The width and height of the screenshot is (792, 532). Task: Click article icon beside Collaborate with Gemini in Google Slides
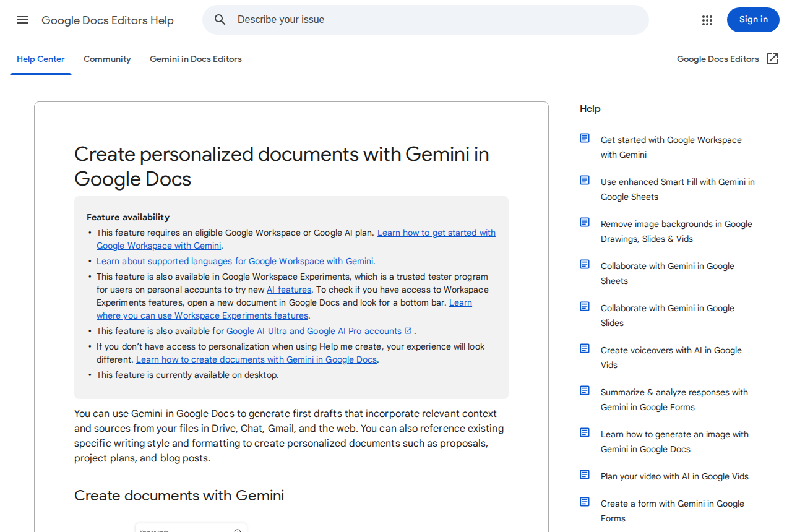click(585, 306)
